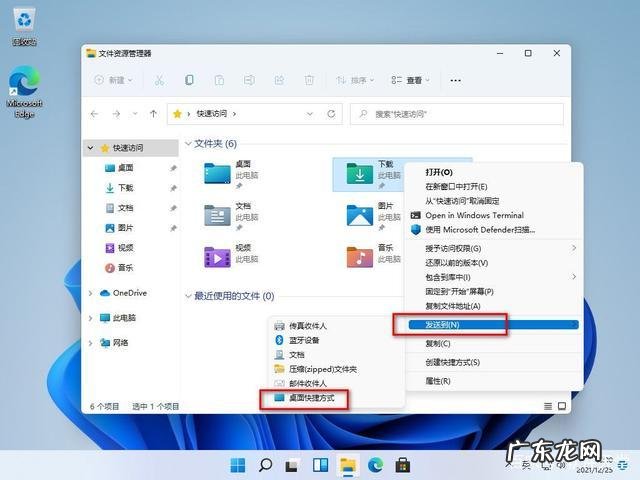Select the 下载 folder in the file pane
This screenshot has height=480, width=640.
(368, 174)
